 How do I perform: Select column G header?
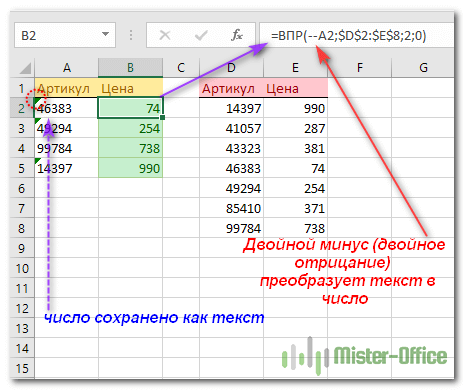423,68
